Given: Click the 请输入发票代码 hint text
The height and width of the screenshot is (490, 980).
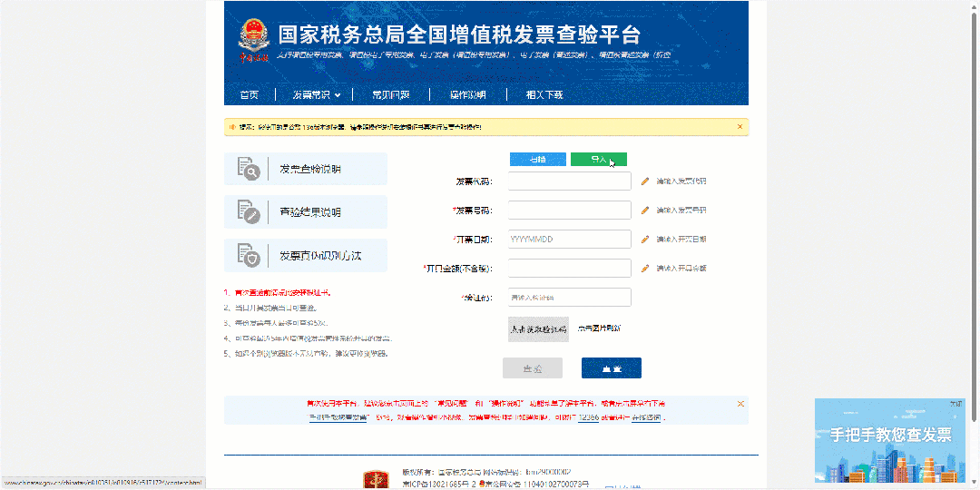Looking at the screenshot, I should [x=681, y=181].
